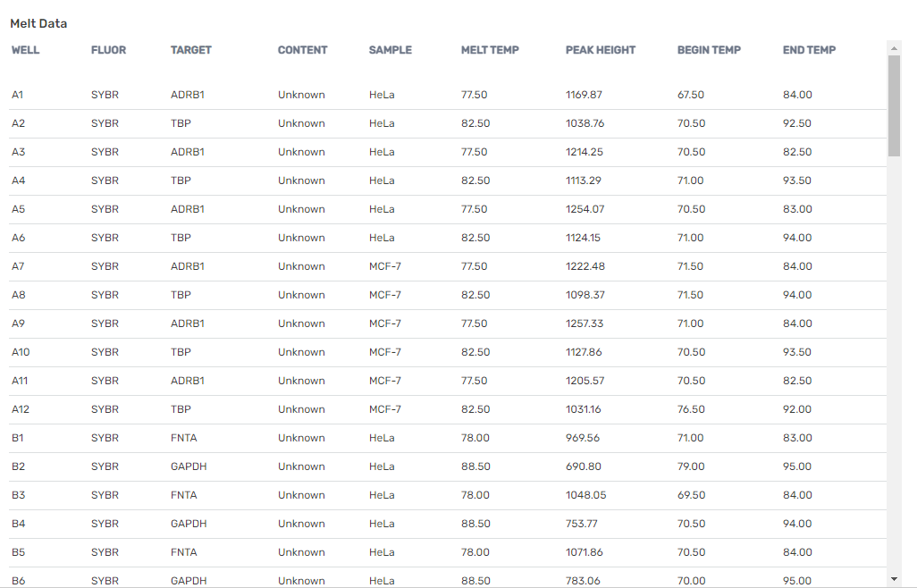Click the SAMPLE column header
Image resolution: width=917 pixels, height=588 pixels.
(x=391, y=50)
